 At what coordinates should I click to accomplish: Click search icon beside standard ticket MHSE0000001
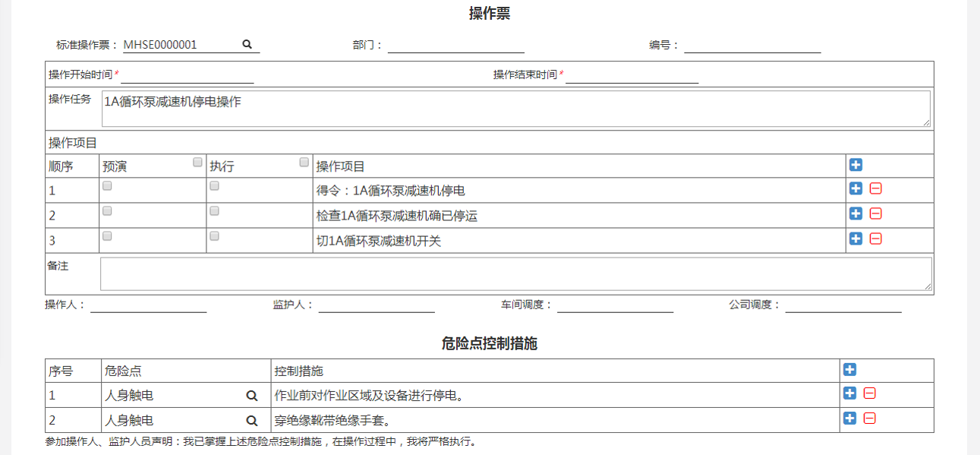tap(247, 44)
